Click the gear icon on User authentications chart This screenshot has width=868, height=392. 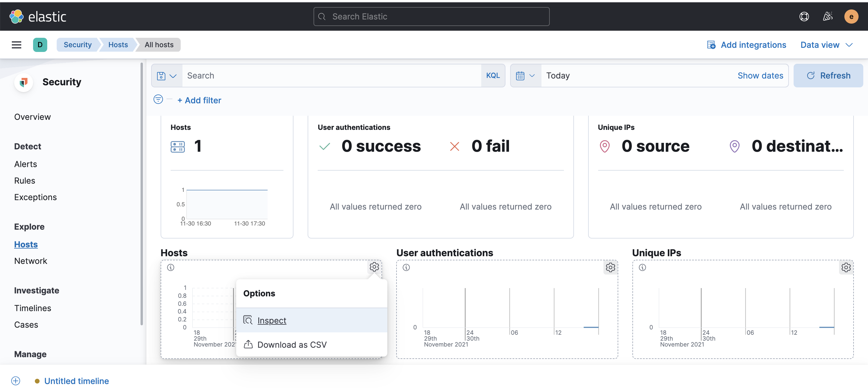click(x=610, y=267)
